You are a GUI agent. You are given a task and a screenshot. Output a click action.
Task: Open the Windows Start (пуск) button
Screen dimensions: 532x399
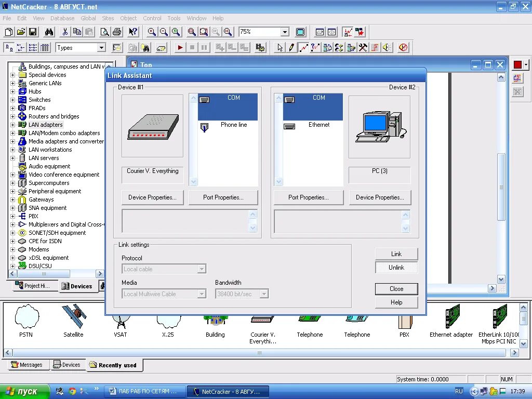pyautogui.click(x=24, y=391)
